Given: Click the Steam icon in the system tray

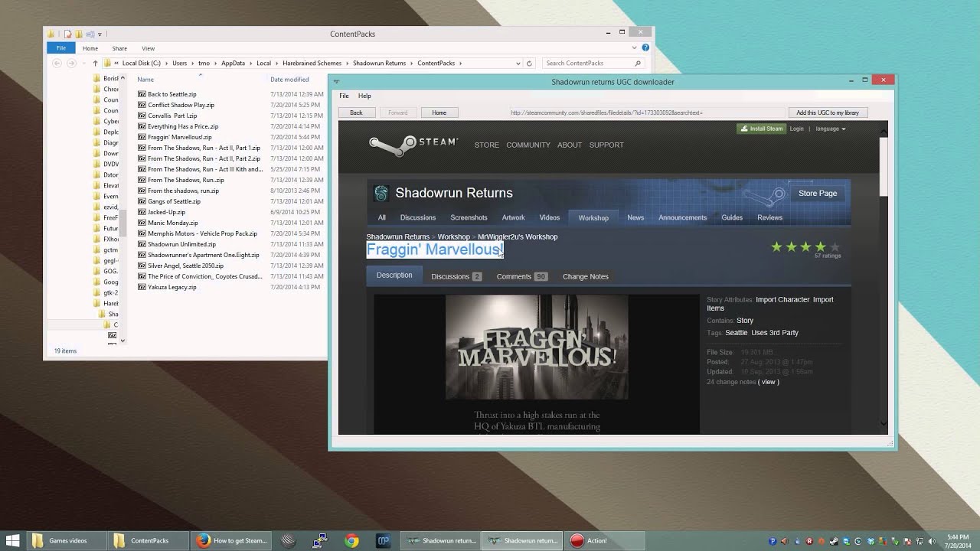Looking at the screenshot, I should [x=834, y=541].
